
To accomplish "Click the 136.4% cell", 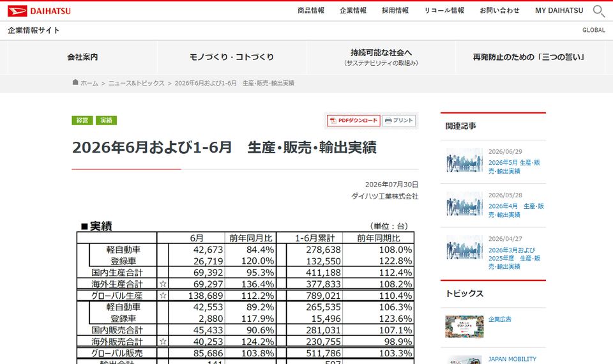I will pos(257,284).
